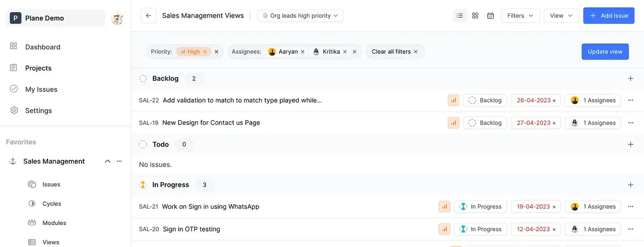Open the Org leads high priority dropdown
The width and height of the screenshot is (644, 247).
point(300,16)
